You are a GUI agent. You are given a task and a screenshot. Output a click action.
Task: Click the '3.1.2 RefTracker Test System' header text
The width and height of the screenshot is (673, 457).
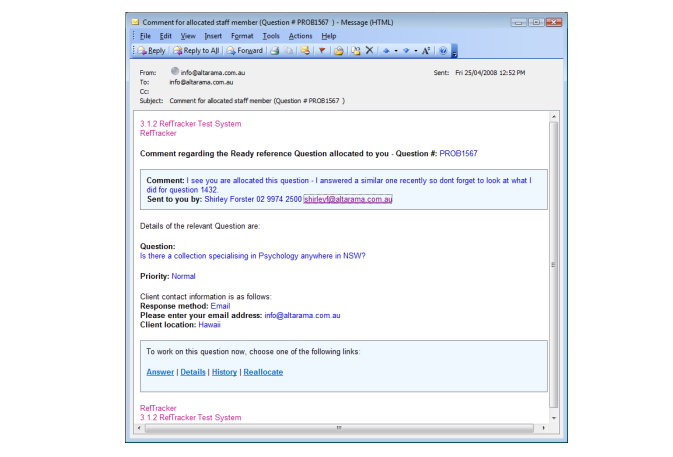pos(191,124)
